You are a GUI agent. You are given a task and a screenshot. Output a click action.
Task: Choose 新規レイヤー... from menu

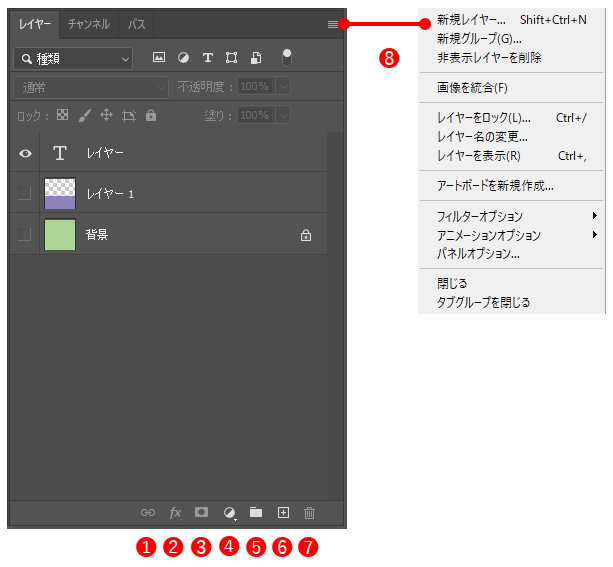coord(511,20)
